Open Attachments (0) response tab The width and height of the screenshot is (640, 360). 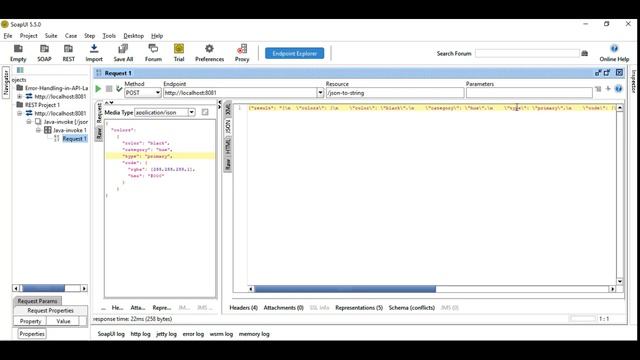284,308
